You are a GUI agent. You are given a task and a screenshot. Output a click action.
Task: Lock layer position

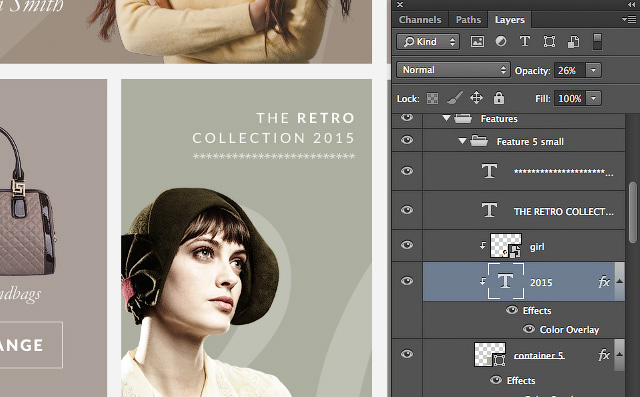pyautogui.click(x=476, y=98)
